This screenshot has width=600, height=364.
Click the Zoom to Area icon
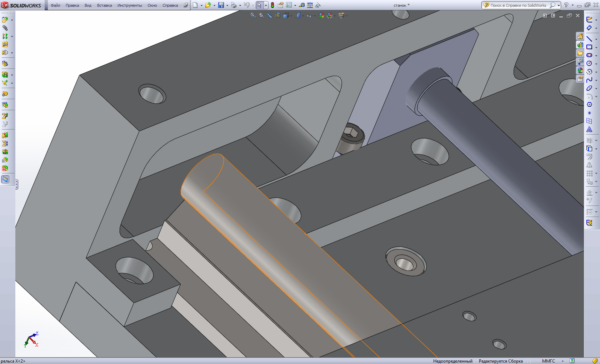[x=262, y=15]
